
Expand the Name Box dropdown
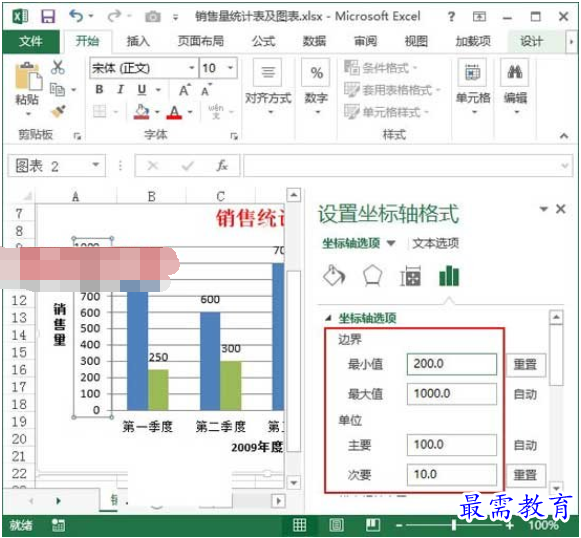coord(96,165)
